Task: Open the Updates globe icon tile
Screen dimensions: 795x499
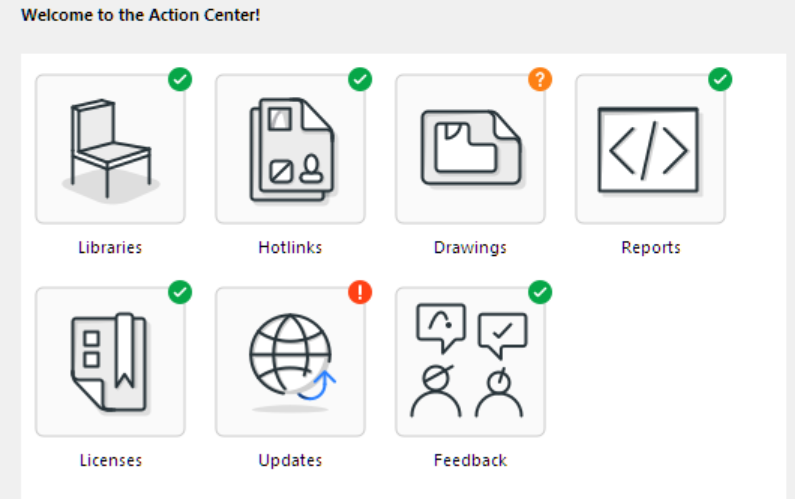Action: [x=290, y=362]
